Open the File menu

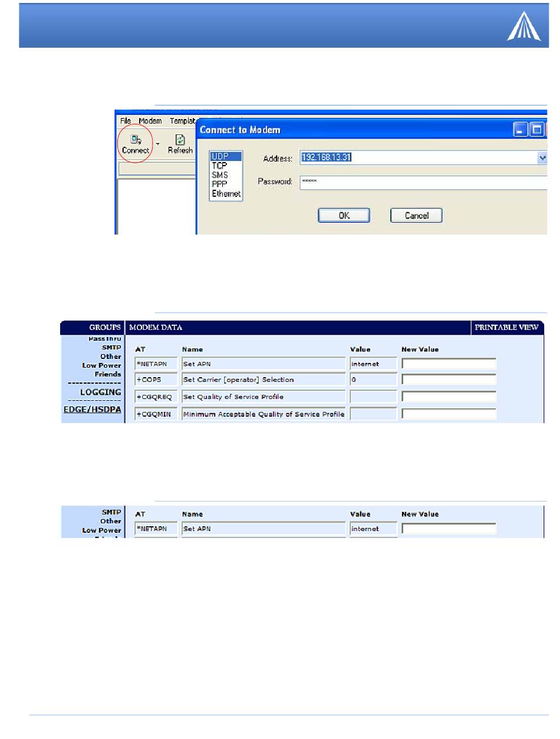click(126, 121)
